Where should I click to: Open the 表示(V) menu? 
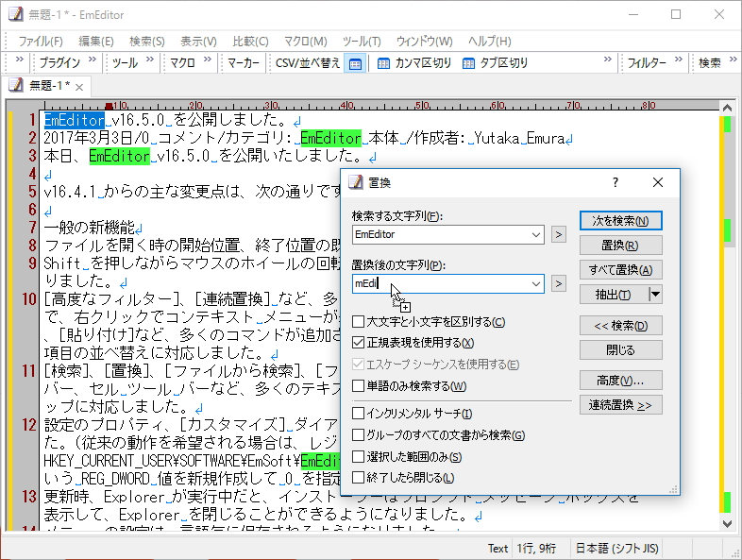(199, 42)
